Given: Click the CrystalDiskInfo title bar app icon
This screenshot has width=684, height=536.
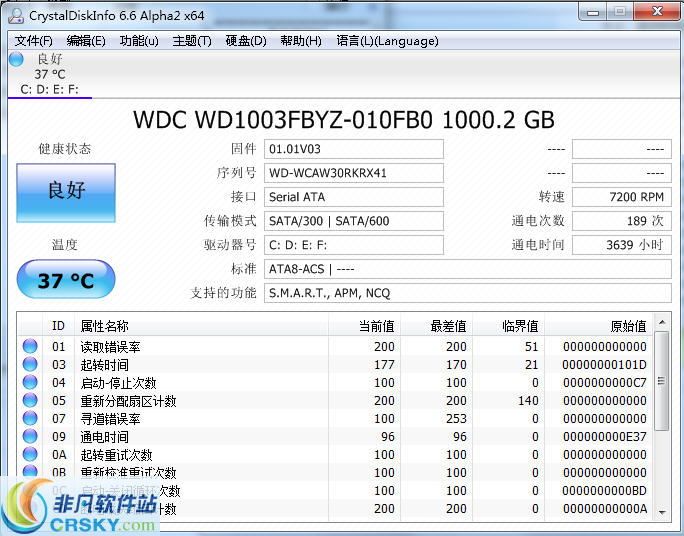Looking at the screenshot, I should [16, 16].
